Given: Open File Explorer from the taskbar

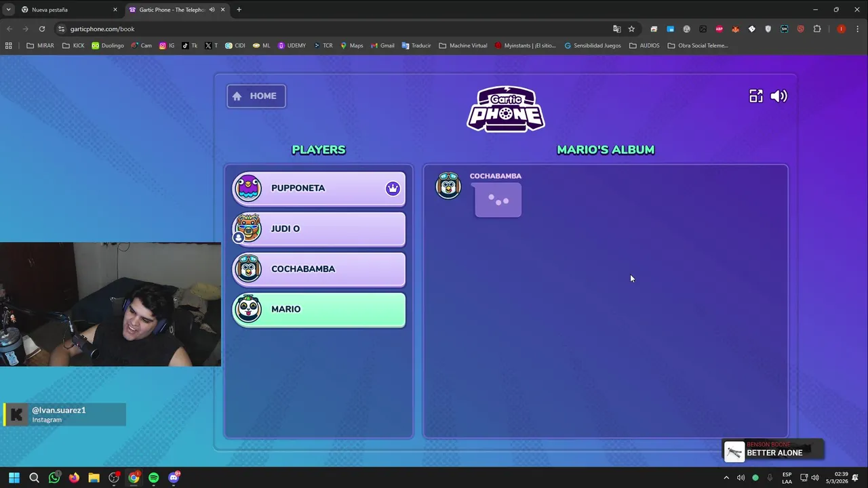Looking at the screenshot, I should pos(94,478).
